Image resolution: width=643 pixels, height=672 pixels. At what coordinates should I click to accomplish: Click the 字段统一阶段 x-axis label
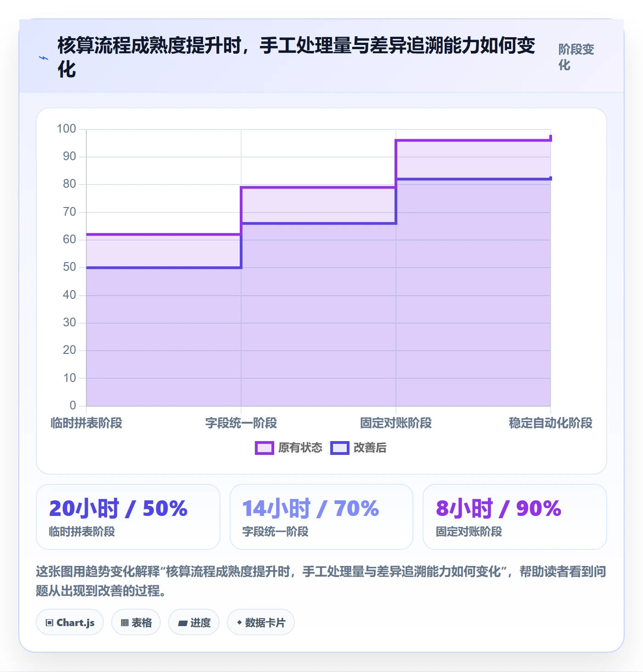pos(241,423)
